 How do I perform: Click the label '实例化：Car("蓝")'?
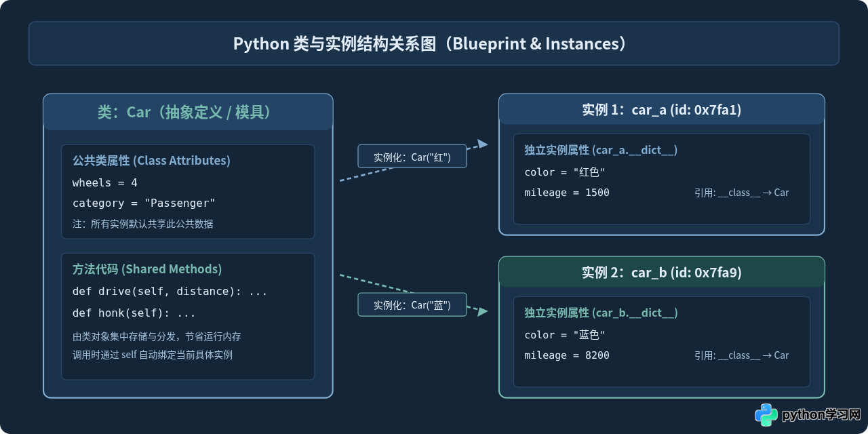(412, 305)
